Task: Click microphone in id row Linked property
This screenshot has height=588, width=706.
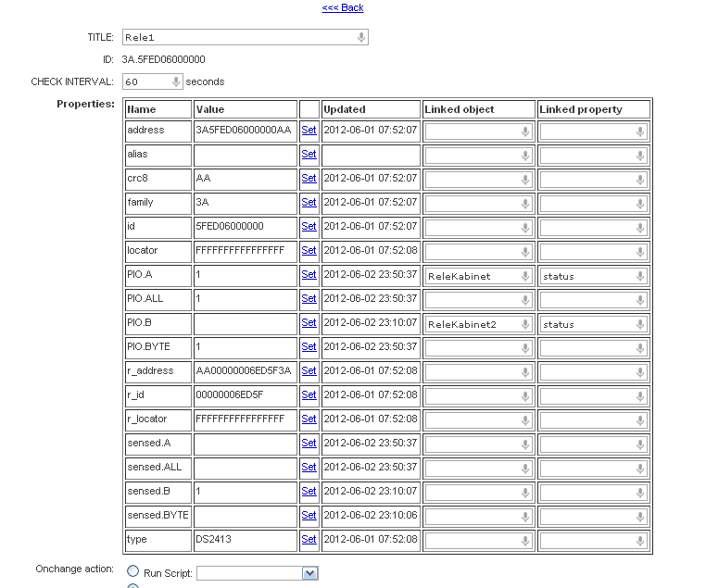Action: (x=640, y=228)
